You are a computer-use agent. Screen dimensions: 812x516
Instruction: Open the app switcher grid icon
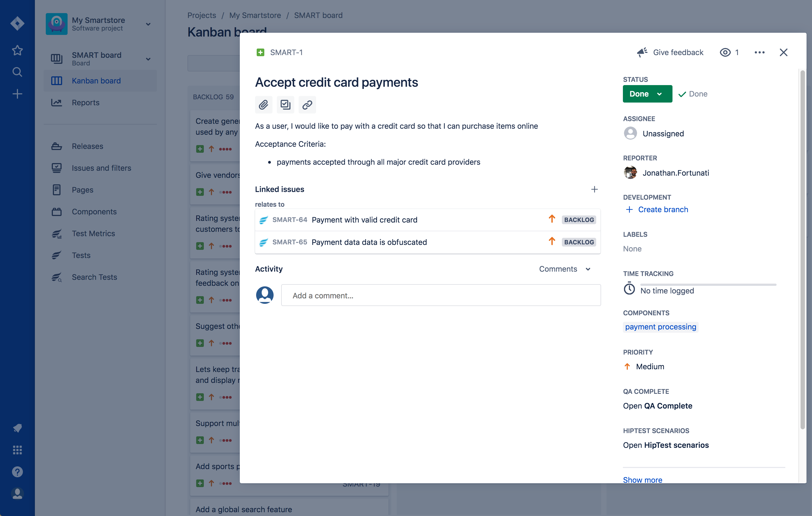17,450
